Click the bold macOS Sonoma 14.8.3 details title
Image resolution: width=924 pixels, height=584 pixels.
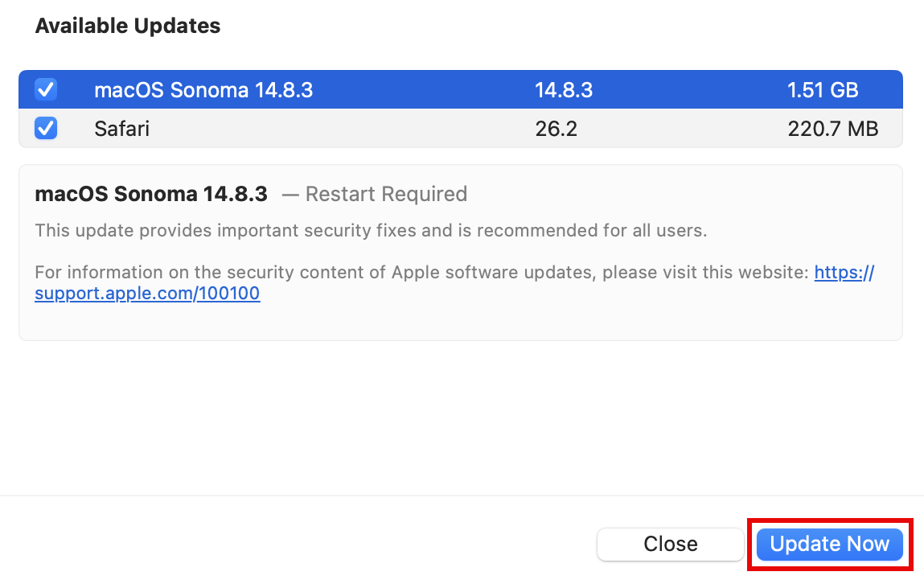[x=151, y=194]
